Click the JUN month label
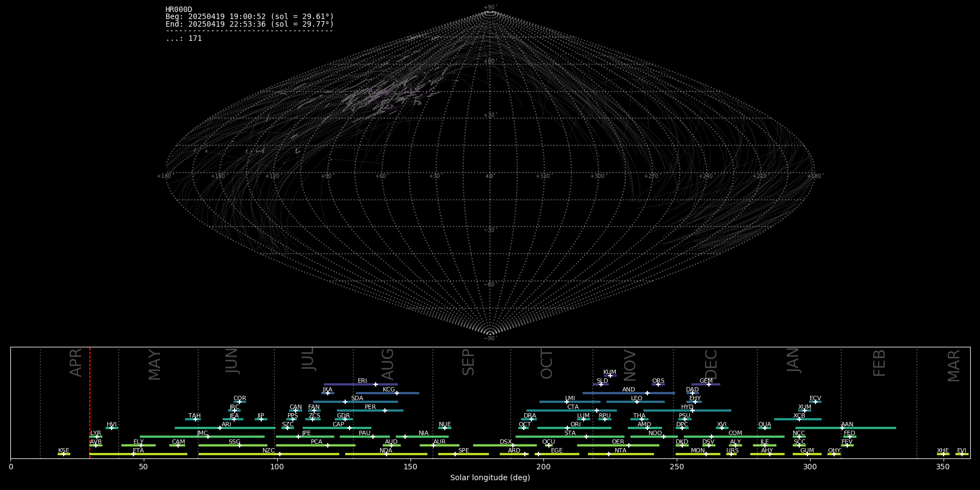This screenshot has height=490, width=980. 232,361
